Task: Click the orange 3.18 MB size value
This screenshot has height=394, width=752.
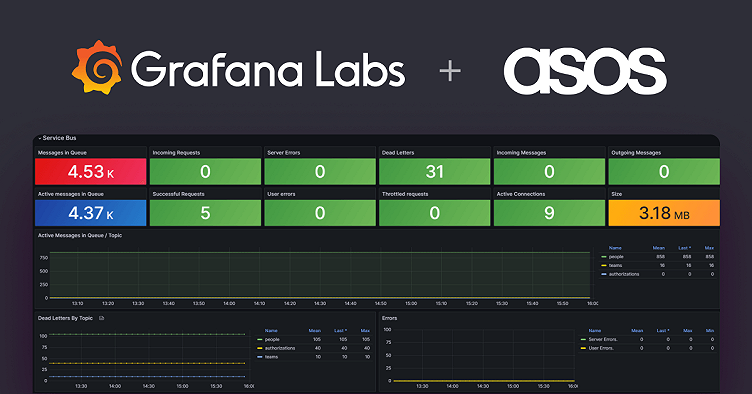Action: point(664,213)
